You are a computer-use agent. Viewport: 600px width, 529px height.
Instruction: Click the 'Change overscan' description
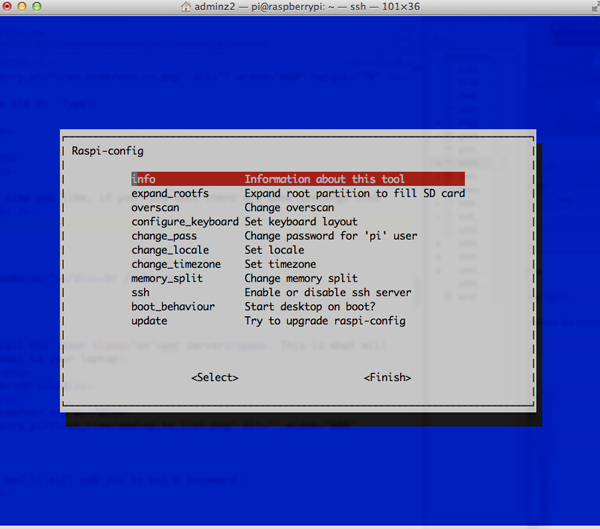[x=289, y=207]
